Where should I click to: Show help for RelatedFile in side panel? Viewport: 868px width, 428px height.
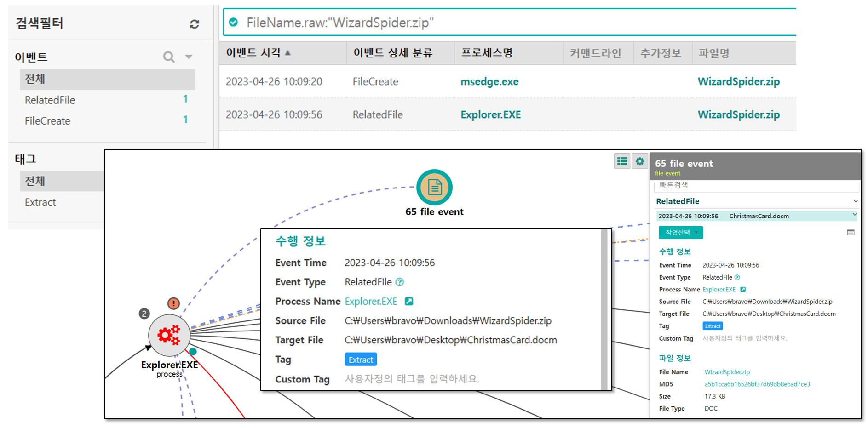(x=737, y=277)
